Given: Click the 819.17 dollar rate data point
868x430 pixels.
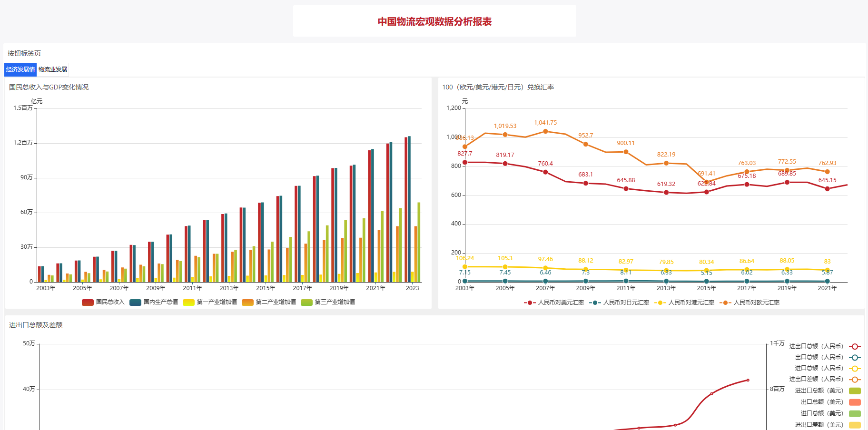Looking at the screenshot, I should 505,164.
